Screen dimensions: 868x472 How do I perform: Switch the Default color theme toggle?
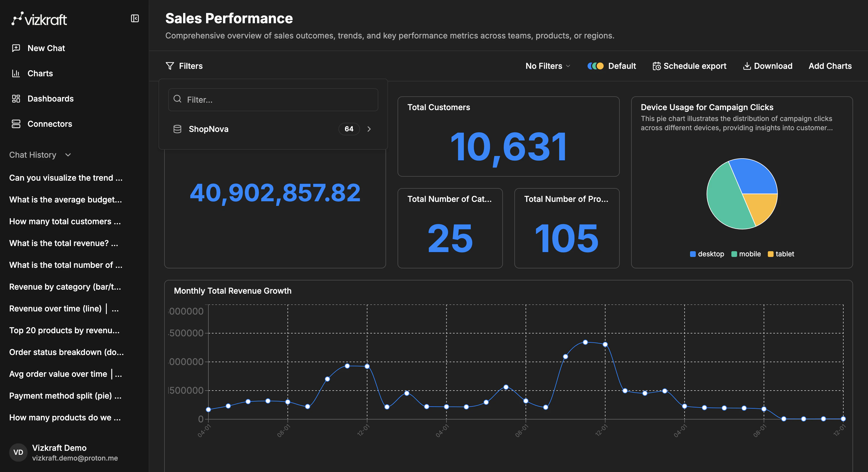click(x=595, y=66)
